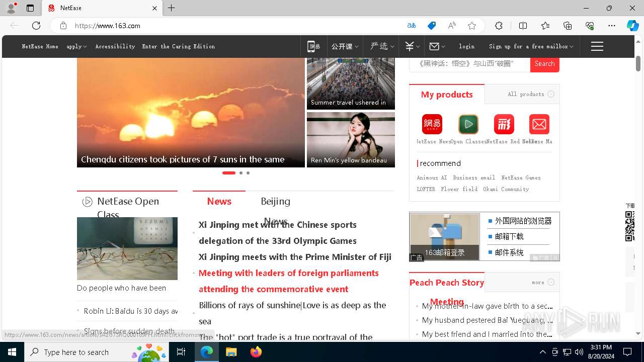Click the Translate page icon in address bar

pos(412,26)
